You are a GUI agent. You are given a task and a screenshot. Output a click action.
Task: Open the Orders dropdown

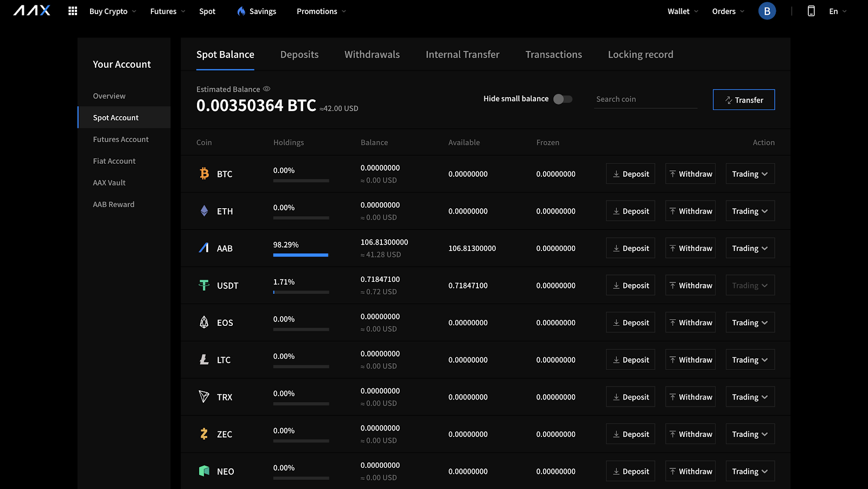tap(729, 11)
